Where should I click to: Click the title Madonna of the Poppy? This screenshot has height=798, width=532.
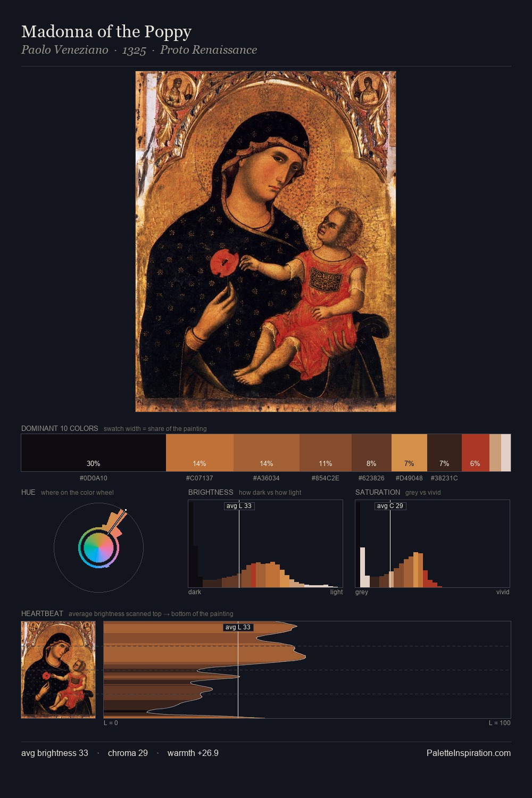(x=106, y=31)
